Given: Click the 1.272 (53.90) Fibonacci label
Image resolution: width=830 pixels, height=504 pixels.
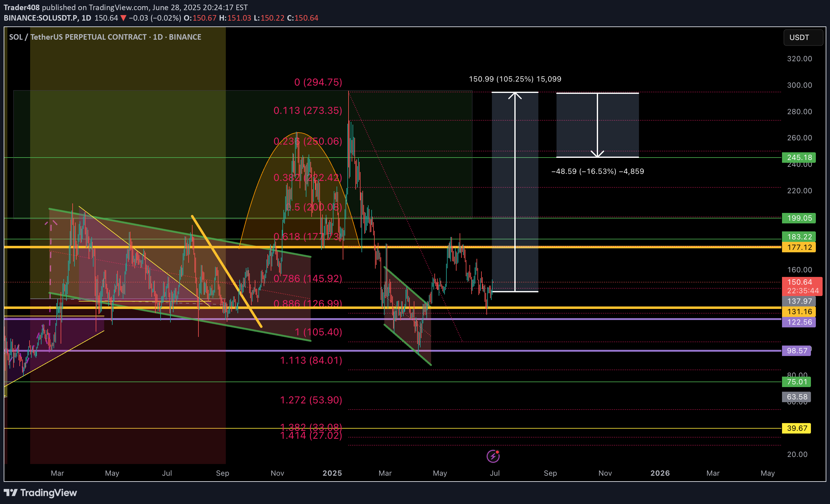Looking at the screenshot, I should (311, 400).
